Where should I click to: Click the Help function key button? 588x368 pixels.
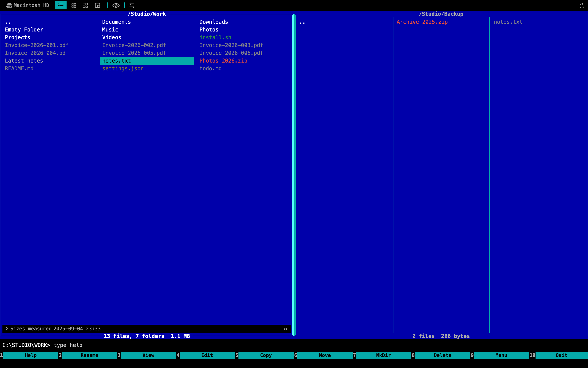pos(31,355)
